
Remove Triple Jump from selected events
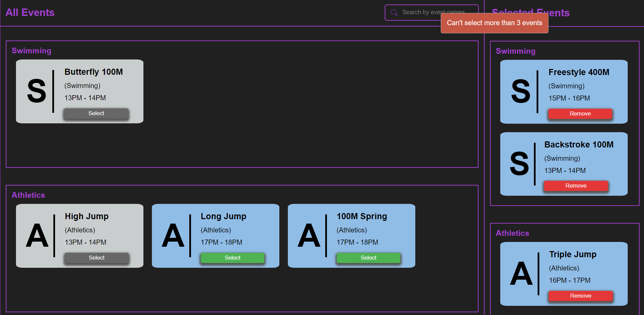point(580,296)
